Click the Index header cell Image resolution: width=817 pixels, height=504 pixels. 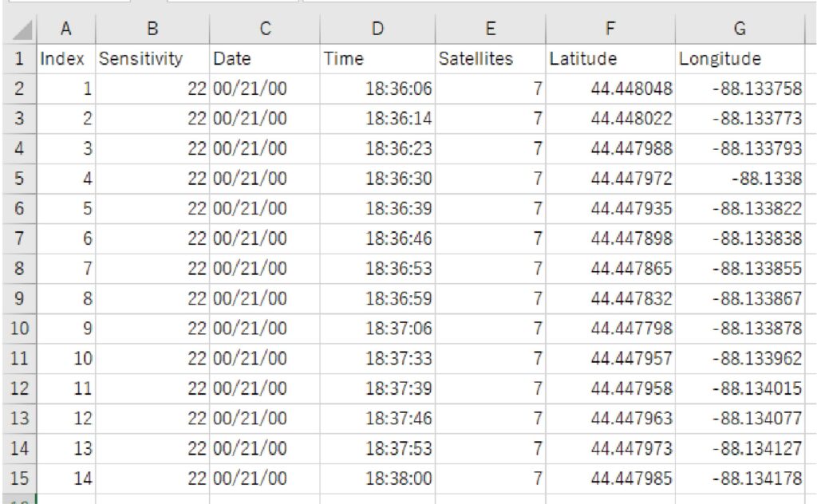66,58
